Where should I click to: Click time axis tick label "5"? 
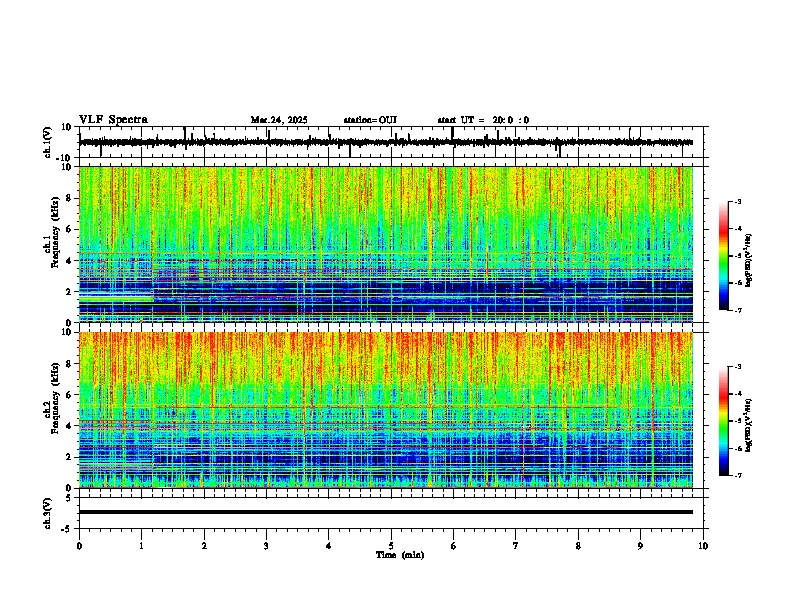[x=391, y=546]
